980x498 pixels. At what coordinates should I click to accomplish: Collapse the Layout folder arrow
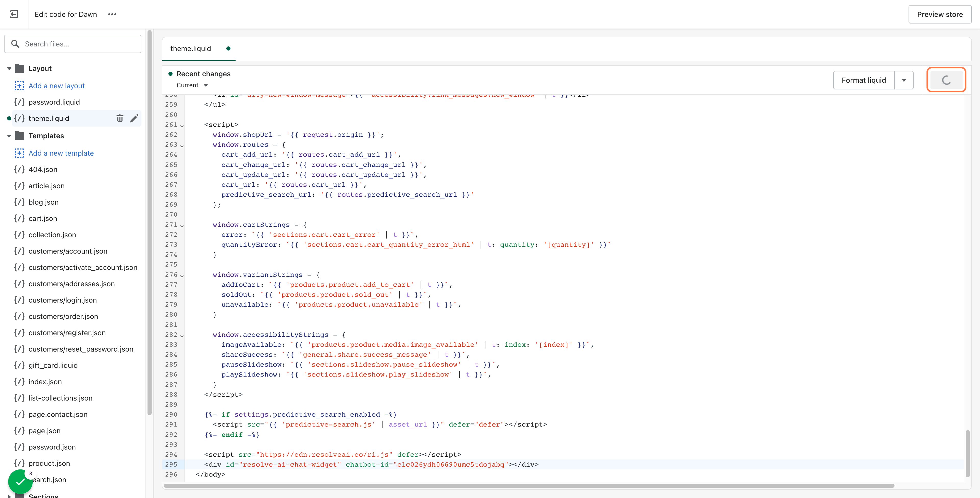[9, 69]
